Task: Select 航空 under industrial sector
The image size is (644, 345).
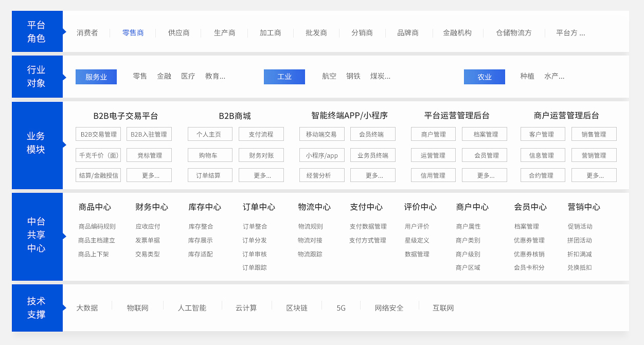Action: 329,76
